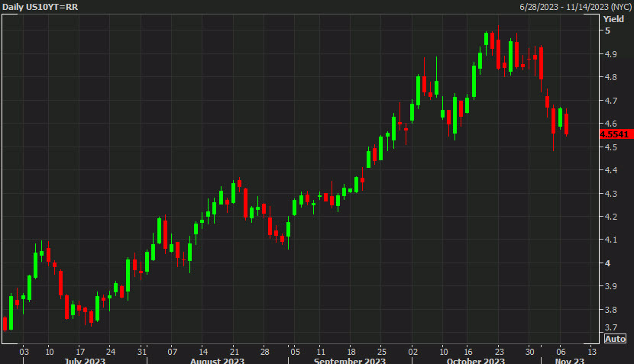634x364 pixels.
Task: Select the red 4.5541 current yield tag
Action: click(615, 134)
